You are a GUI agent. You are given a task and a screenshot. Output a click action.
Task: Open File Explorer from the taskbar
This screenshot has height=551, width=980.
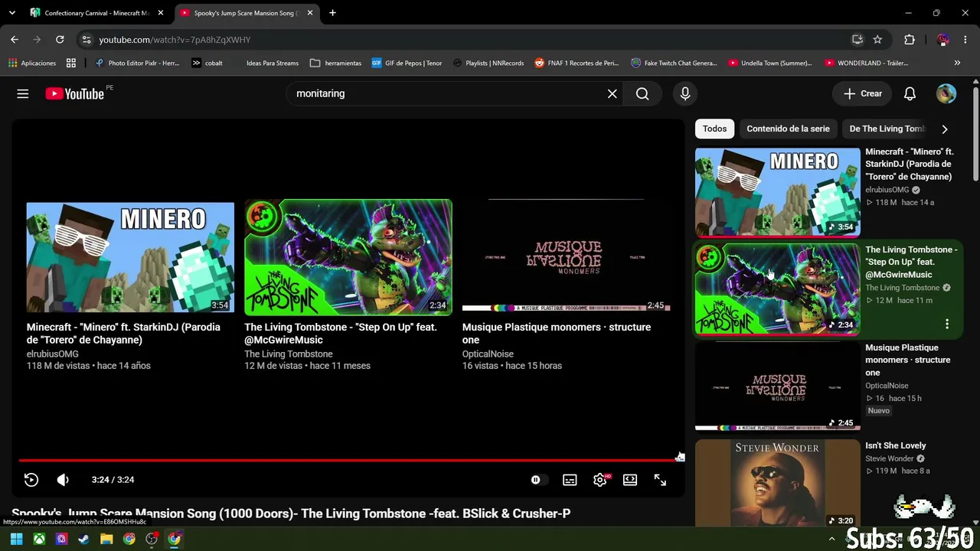106,539
